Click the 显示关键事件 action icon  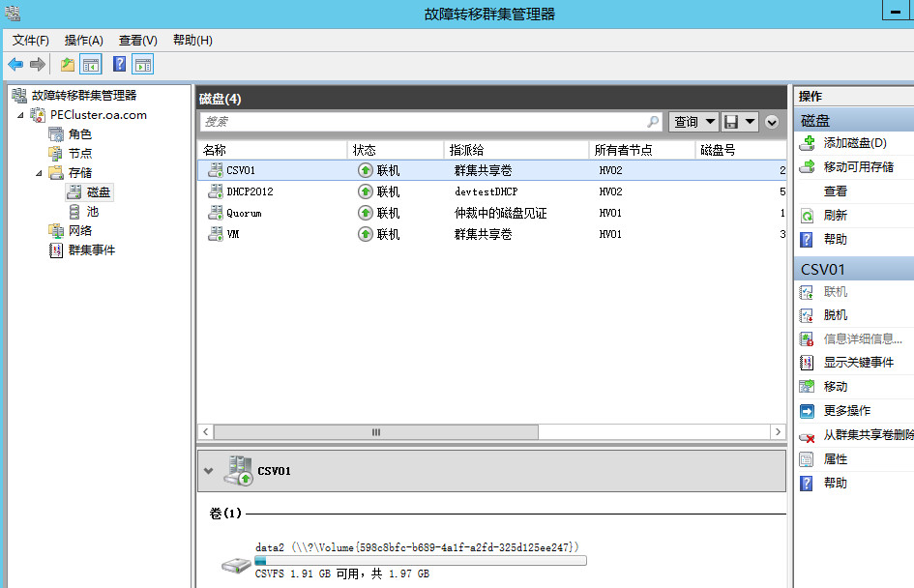807,363
